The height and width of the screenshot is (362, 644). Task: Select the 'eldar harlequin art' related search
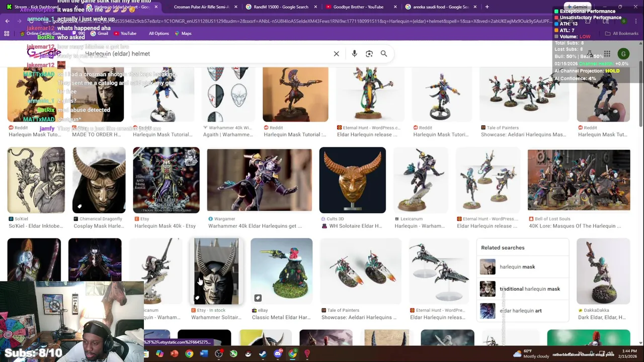pyautogui.click(x=522, y=311)
